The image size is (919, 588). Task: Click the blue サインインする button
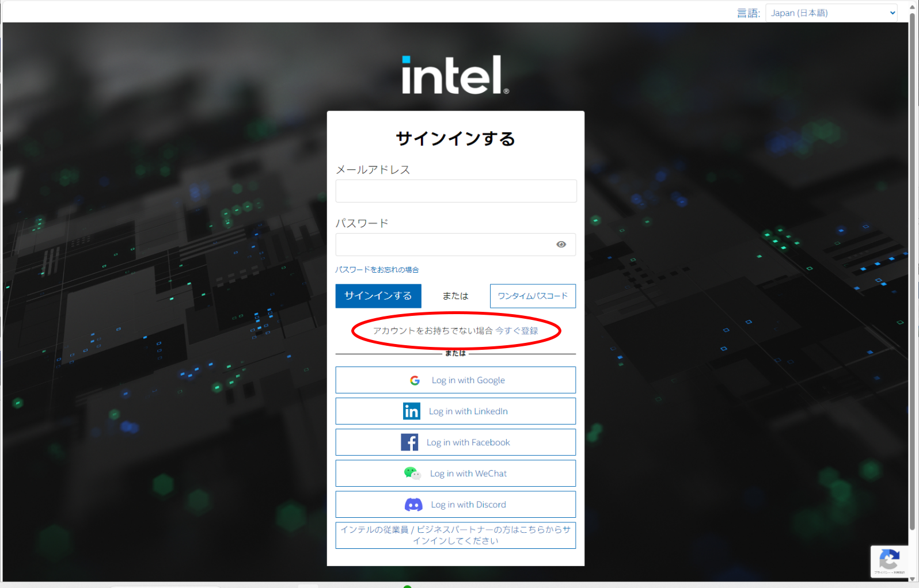tap(378, 296)
